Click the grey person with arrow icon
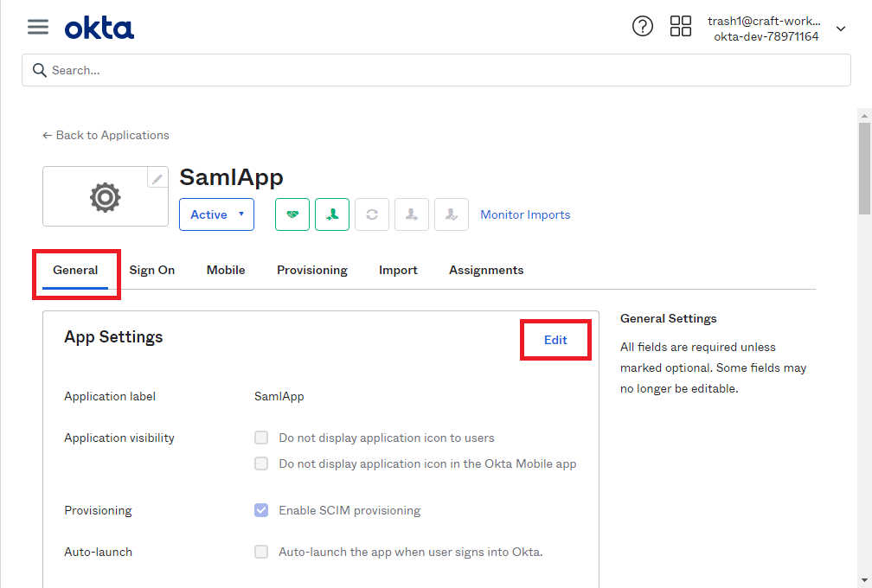 pos(412,214)
